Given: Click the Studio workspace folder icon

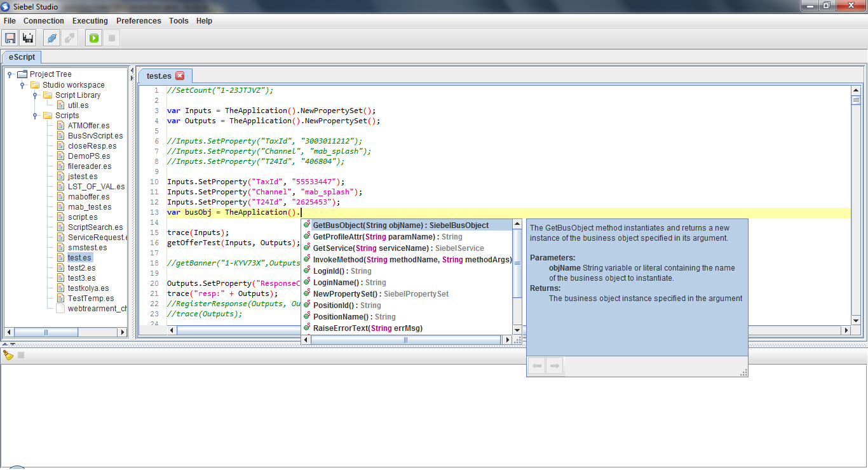Looking at the screenshot, I should point(35,84).
